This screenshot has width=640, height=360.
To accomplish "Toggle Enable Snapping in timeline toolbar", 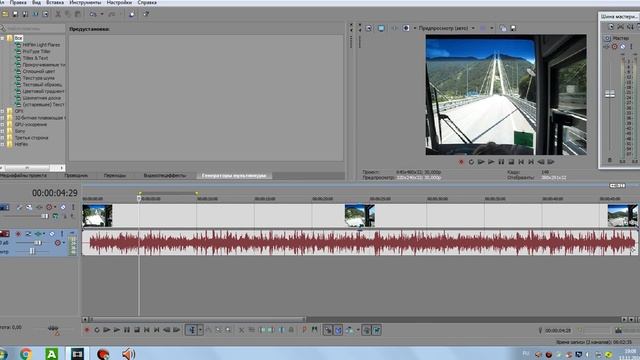I will pyautogui.click(x=328, y=330).
